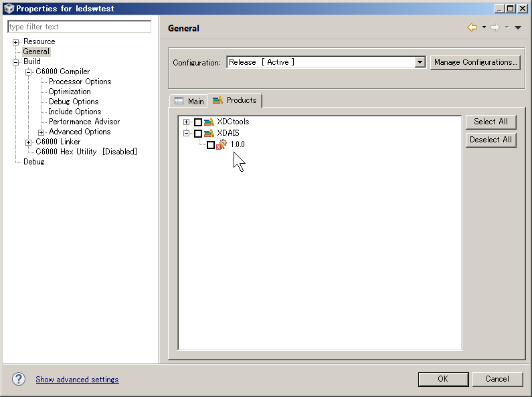The image size is (532, 397).
Task: Open the forward history dropdown arrow
Action: [x=507, y=27]
